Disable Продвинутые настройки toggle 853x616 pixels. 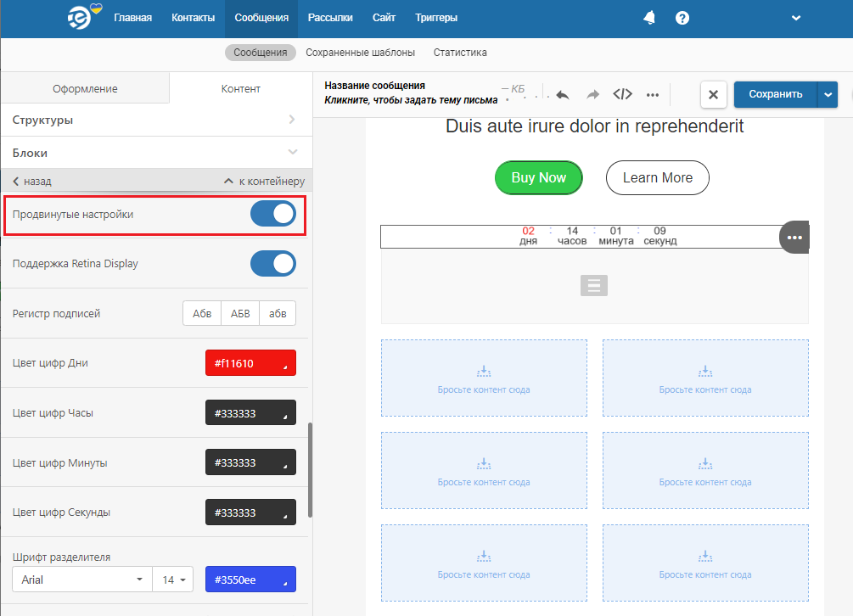click(x=272, y=214)
